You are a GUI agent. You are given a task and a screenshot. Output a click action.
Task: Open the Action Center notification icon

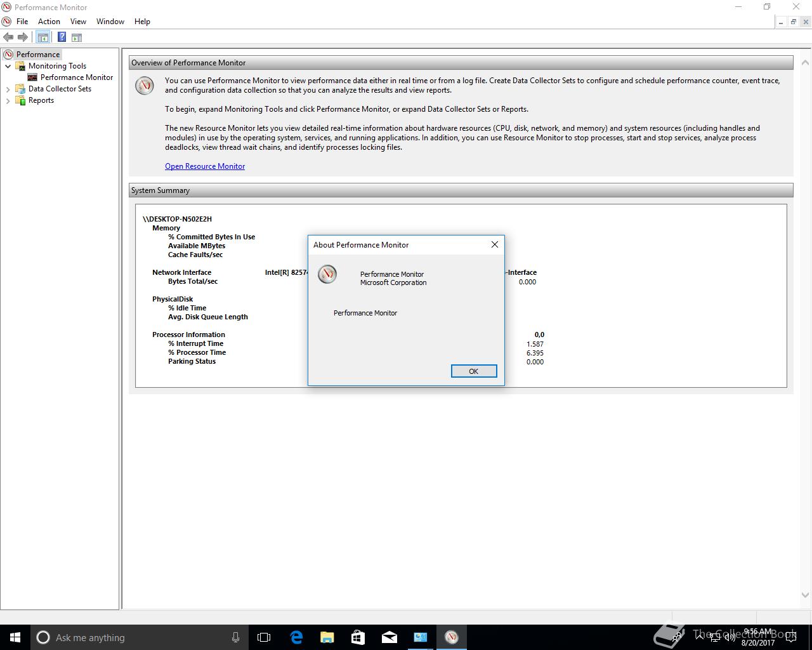click(x=790, y=637)
